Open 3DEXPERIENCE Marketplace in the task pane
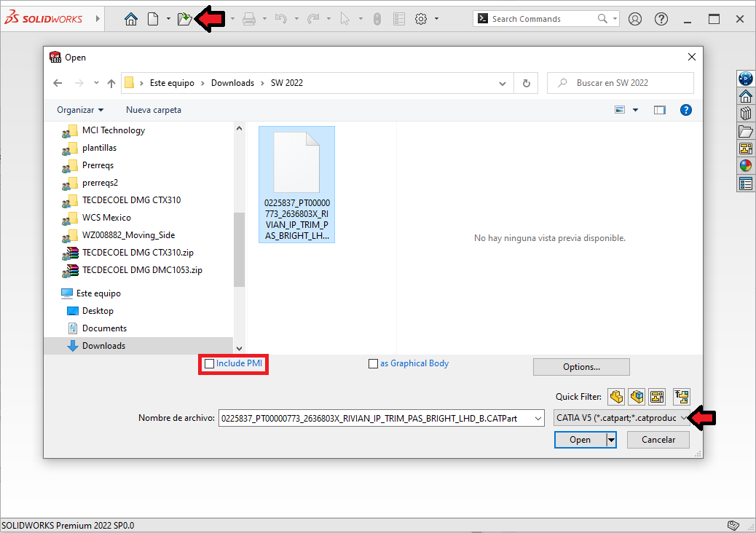This screenshot has height=533, width=756. [x=745, y=79]
